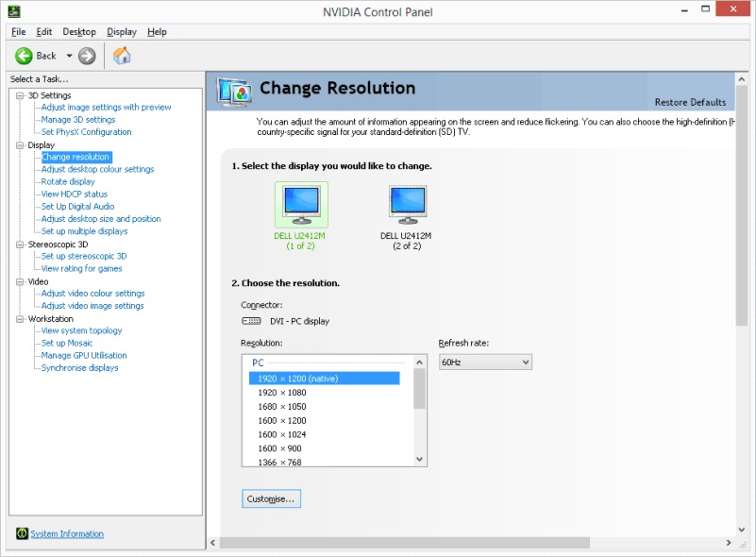Open the System Information link

[x=67, y=533]
